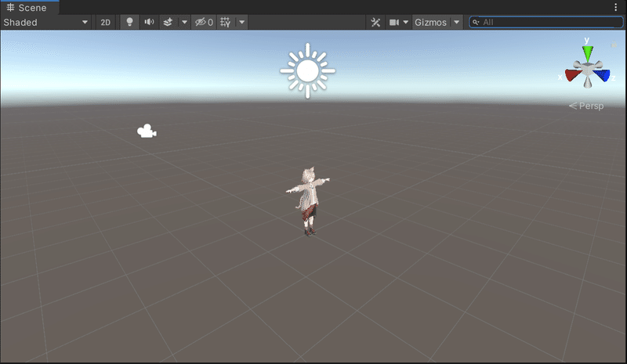627x364 pixels.
Task: Expand scene camera dropdown arrow
Action: (x=405, y=23)
